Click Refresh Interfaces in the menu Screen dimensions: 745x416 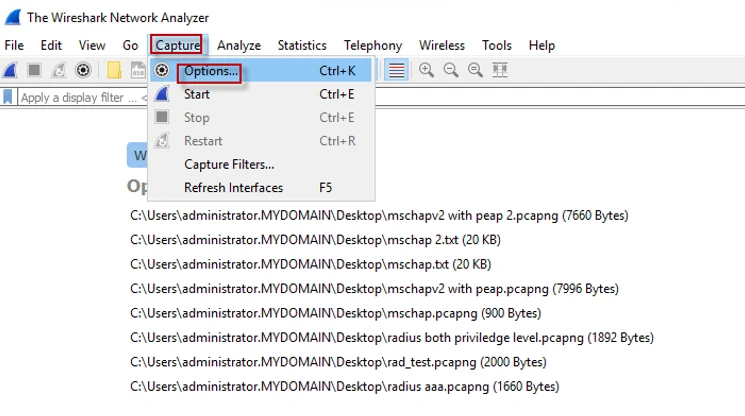(x=233, y=188)
